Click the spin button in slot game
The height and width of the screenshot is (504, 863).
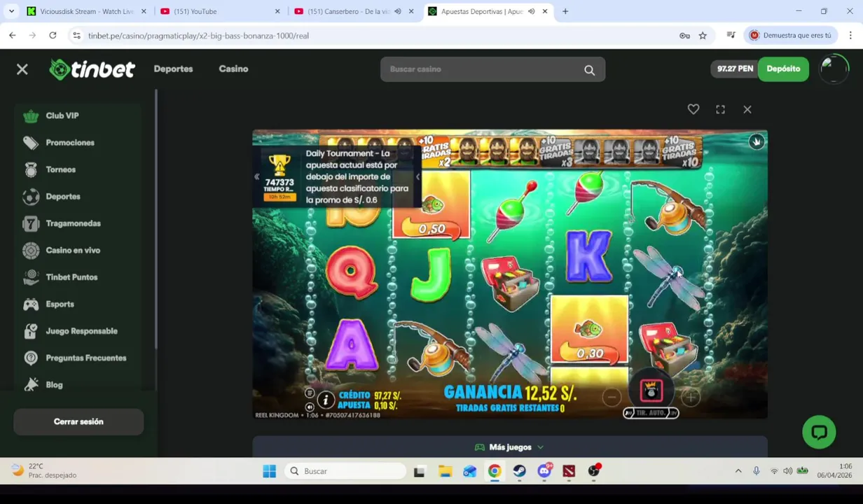651,391
